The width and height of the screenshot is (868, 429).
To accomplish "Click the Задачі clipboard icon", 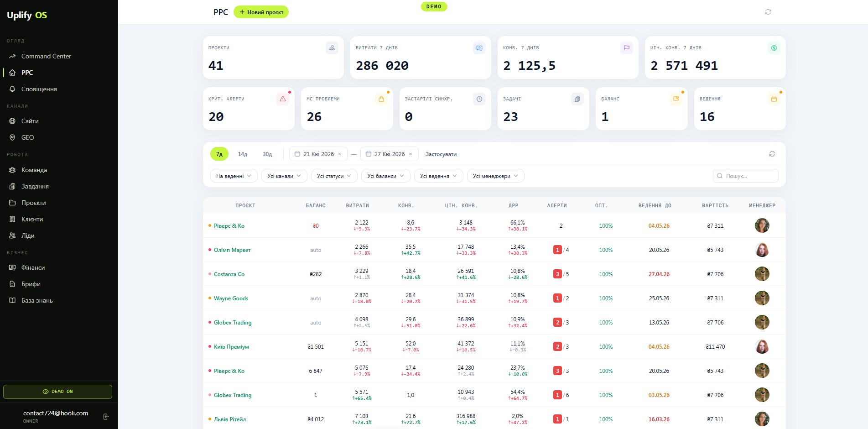I will coord(577,99).
